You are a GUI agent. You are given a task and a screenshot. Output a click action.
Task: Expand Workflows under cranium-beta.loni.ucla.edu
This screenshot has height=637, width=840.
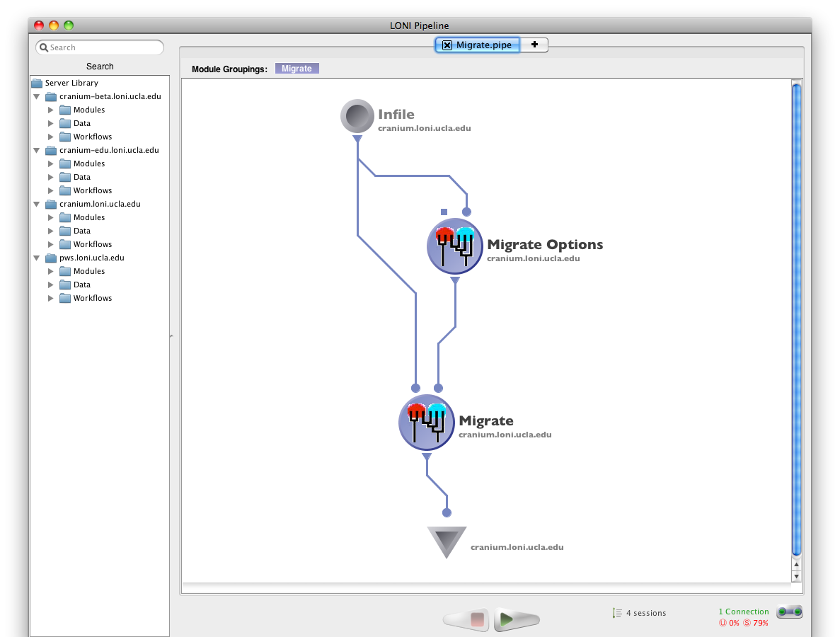(x=51, y=137)
